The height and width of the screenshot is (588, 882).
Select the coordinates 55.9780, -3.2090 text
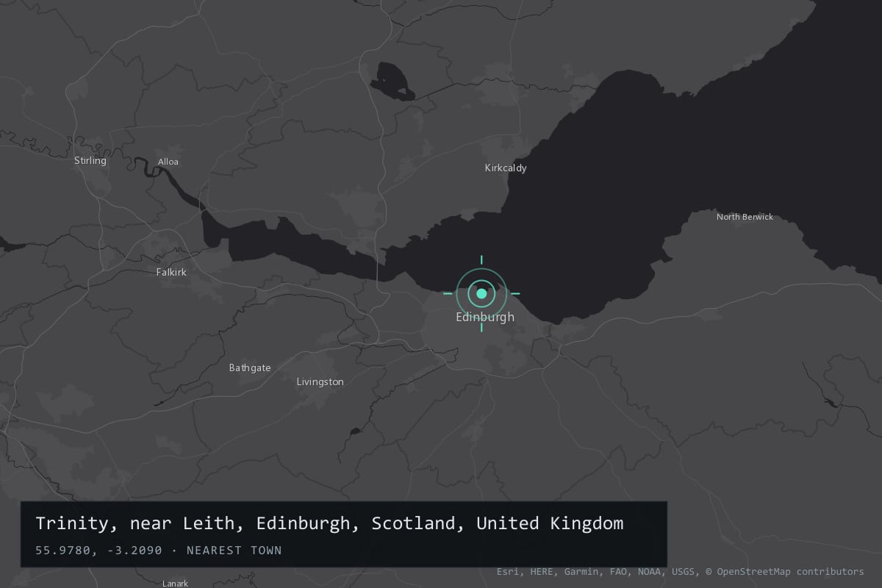[98, 550]
